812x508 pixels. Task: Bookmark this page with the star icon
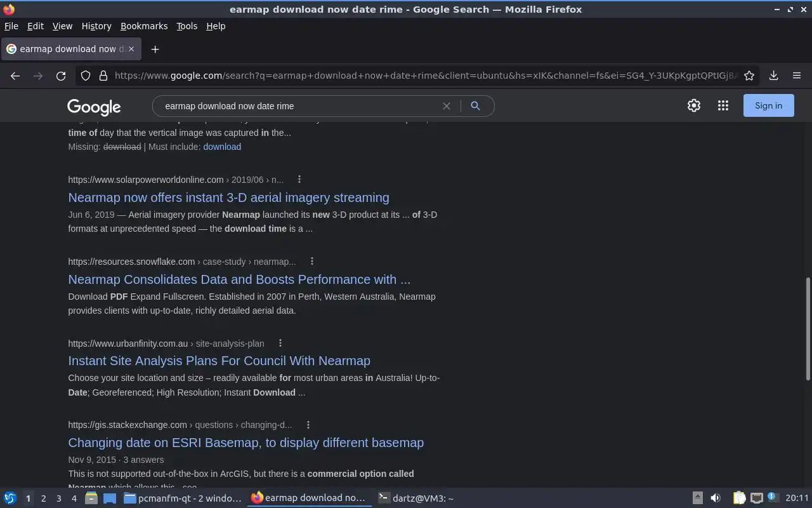pyautogui.click(x=749, y=76)
